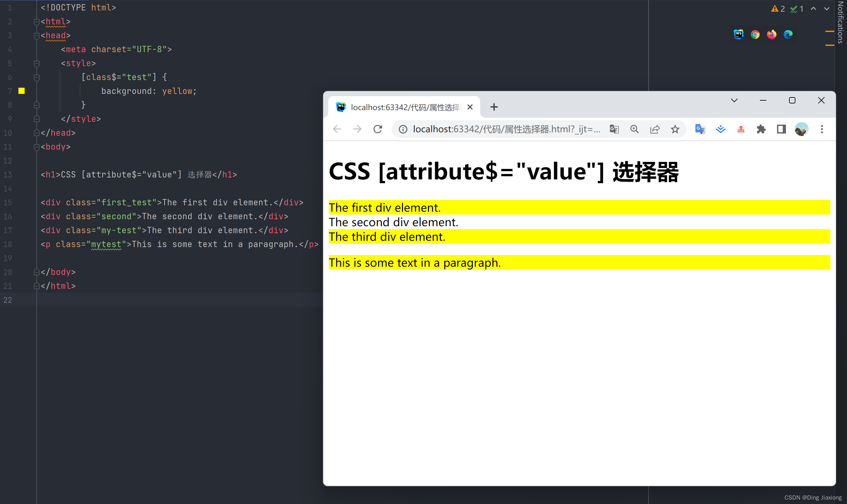Click the green checkmark typo indicator
The width and height of the screenshot is (847, 504).
[x=797, y=9]
